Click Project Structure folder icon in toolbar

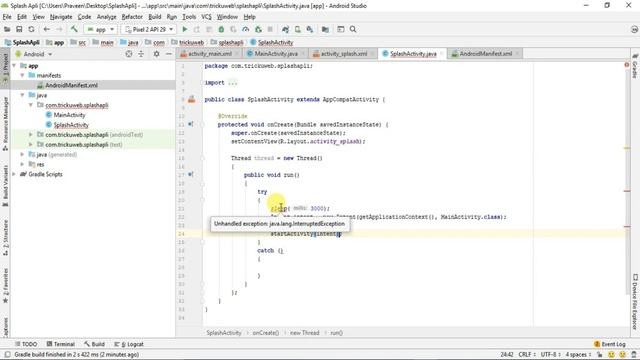(325, 29)
